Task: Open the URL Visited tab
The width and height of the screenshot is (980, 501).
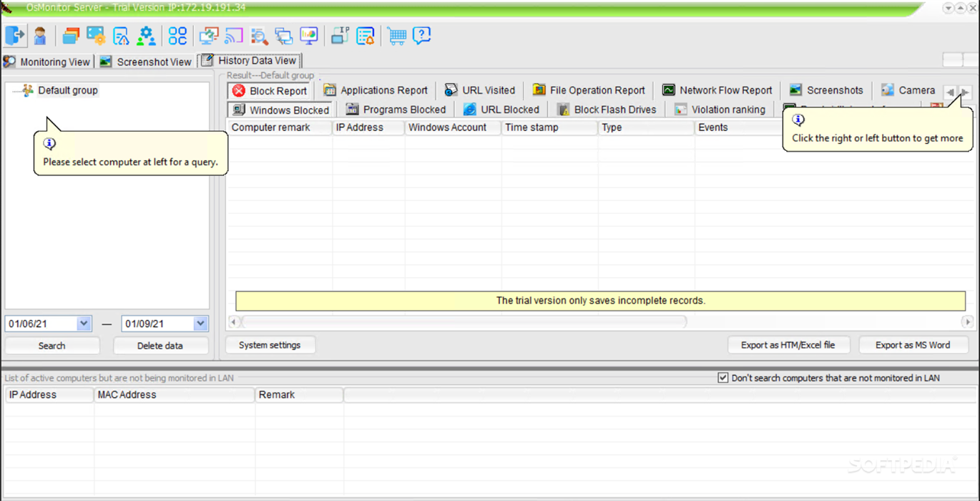Action: click(480, 90)
